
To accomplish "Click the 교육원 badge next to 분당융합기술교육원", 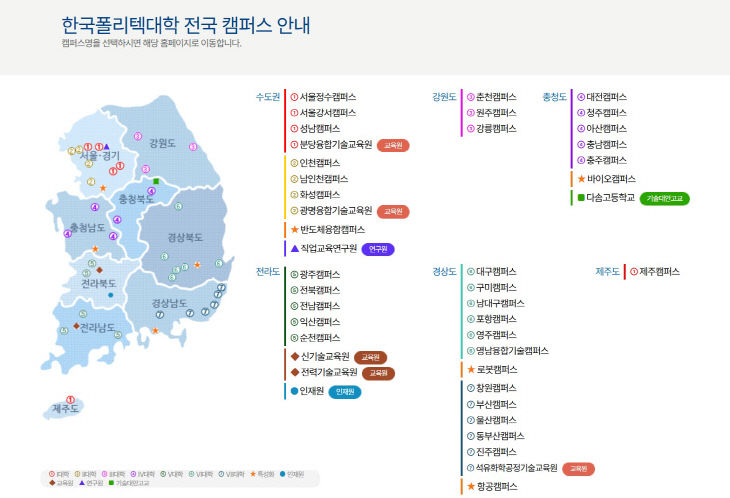I will 393,146.
